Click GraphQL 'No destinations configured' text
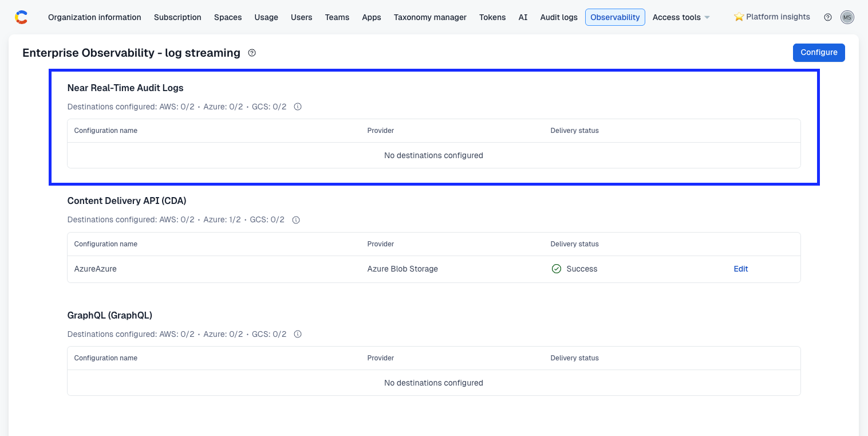The height and width of the screenshot is (436, 868). point(433,383)
